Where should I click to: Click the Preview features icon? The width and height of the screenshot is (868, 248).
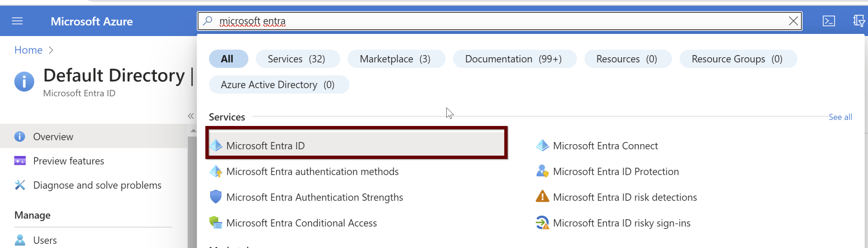20,161
